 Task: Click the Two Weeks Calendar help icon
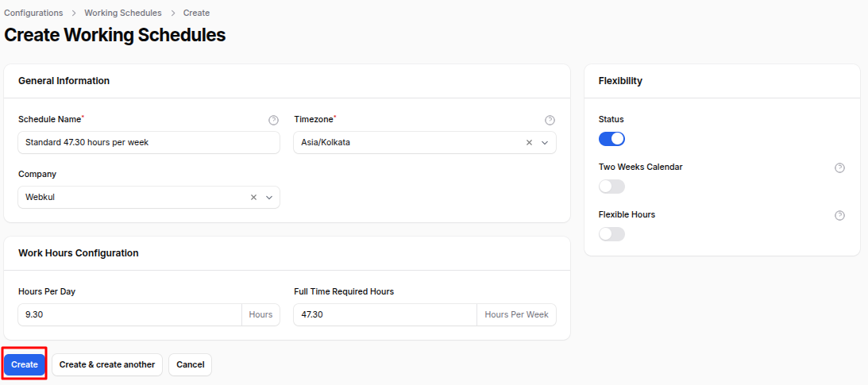(x=839, y=167)
